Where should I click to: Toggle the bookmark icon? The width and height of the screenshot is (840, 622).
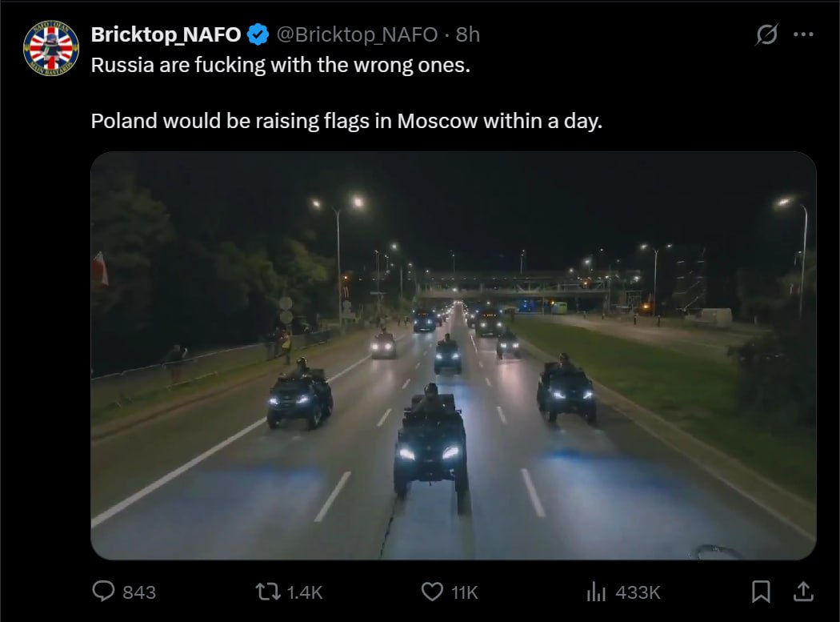coord(761,592)
